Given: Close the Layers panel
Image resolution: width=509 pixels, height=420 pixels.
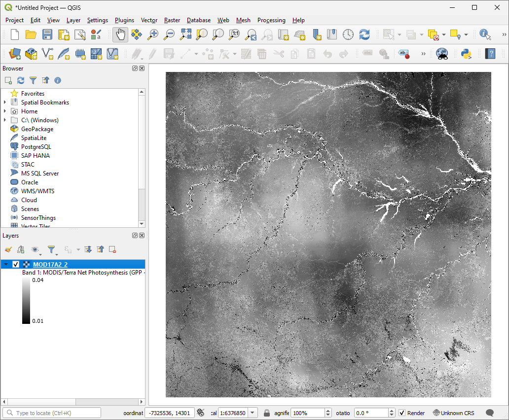Looking at the screenshot, I should 142,235.
